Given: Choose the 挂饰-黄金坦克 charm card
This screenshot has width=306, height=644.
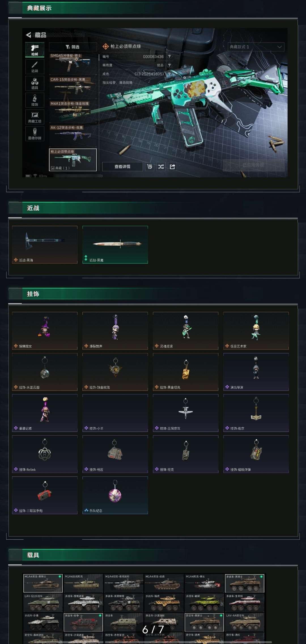Looking at the screenshot, I should click(x=186, y=372).
